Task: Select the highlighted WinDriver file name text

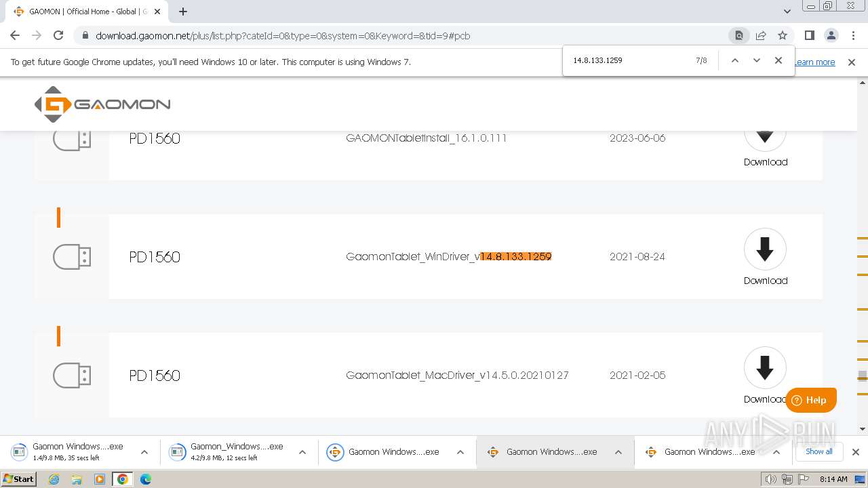Action: coord(516,257)
